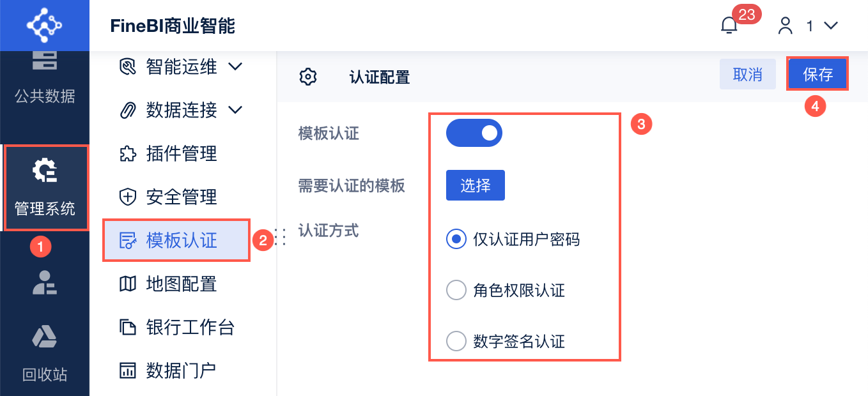Click the 保存 button

coord(818,75)
